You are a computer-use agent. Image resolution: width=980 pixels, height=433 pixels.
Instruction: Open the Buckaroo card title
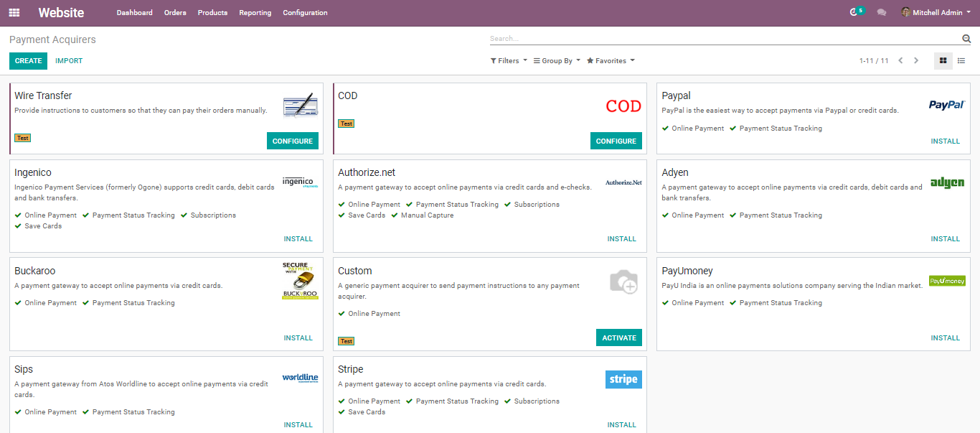tap(34, 271)
